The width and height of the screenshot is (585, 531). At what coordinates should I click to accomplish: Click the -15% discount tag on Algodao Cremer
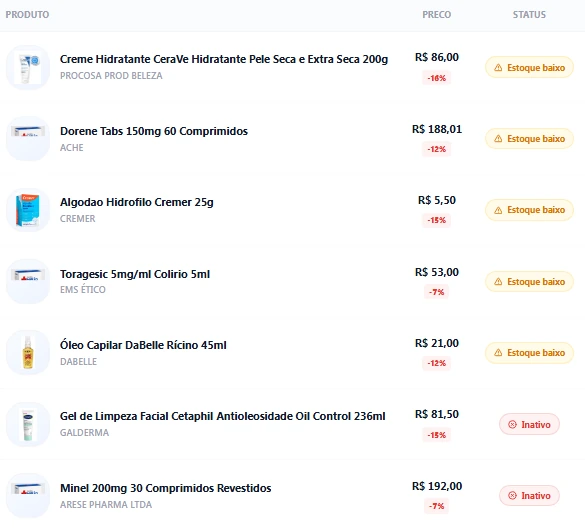coord(437,220)
